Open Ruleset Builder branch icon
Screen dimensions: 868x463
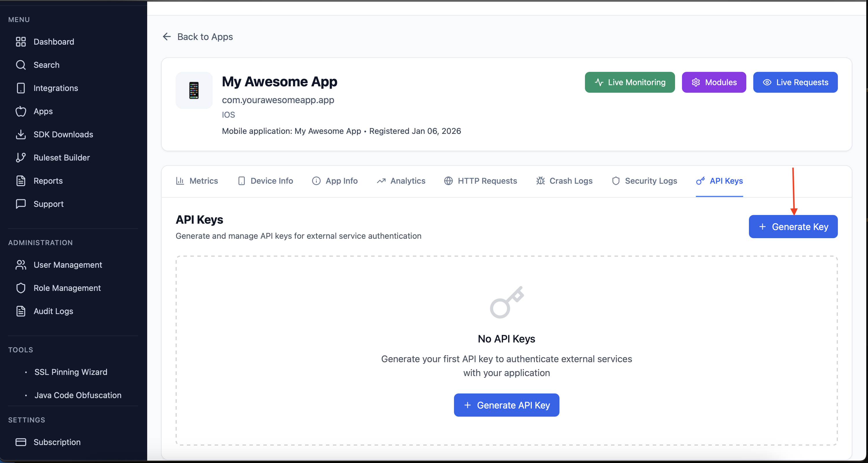point(21,158)
